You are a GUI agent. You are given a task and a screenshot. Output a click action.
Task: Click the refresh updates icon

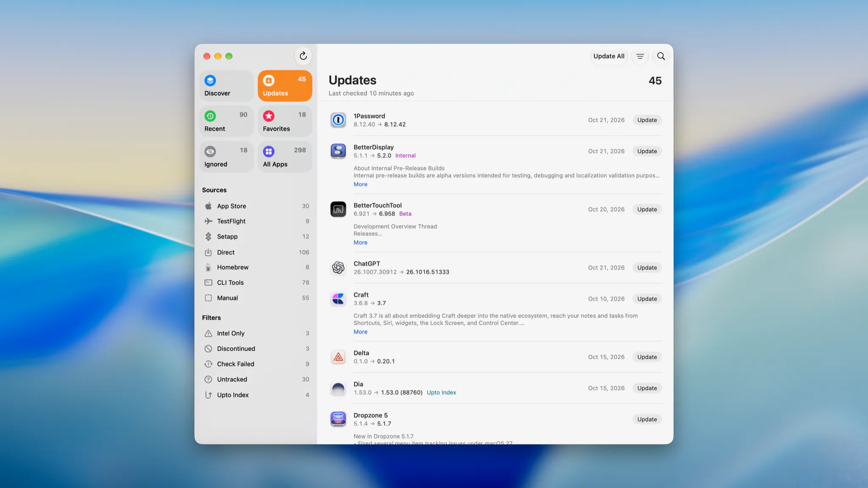303,56
